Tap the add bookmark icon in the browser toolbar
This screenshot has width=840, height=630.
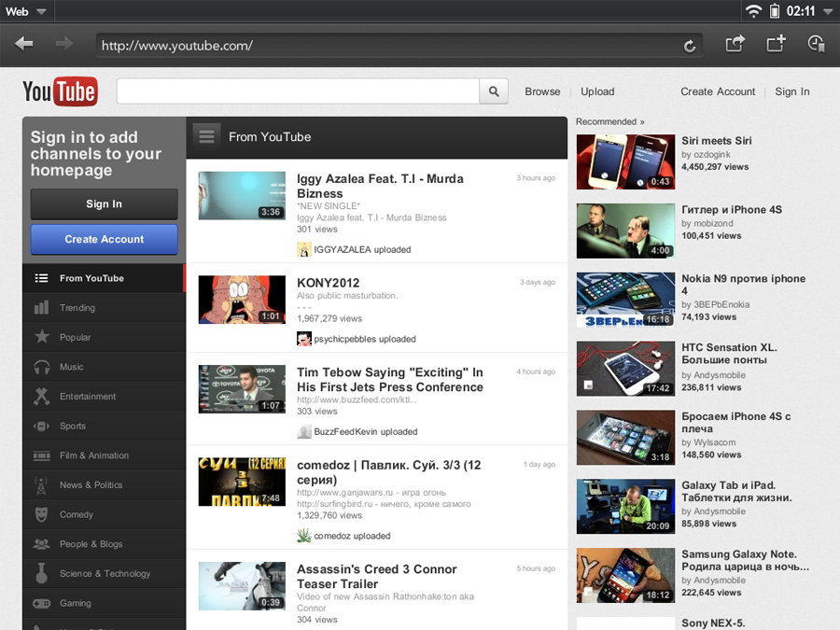pos(776,43)
